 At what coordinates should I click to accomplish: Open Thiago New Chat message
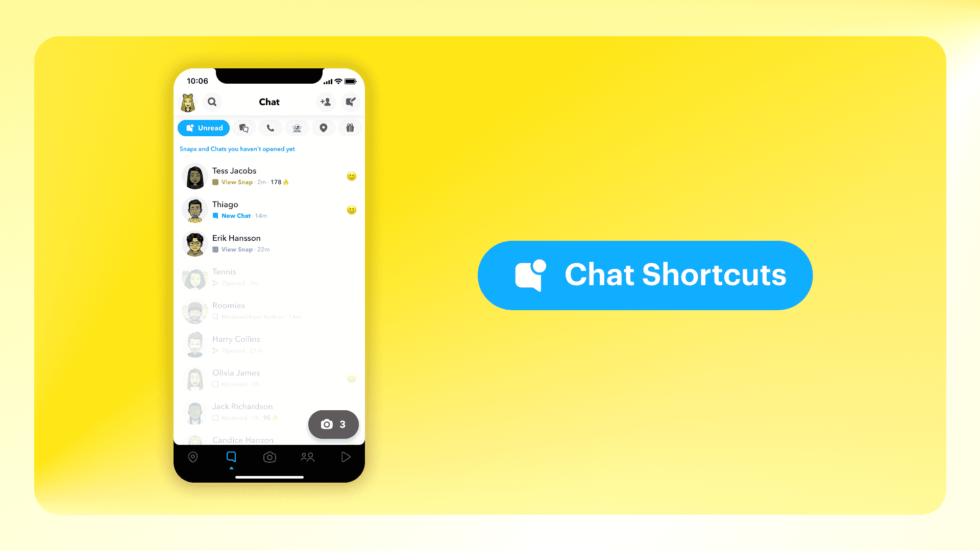click(x=268, y=209)
